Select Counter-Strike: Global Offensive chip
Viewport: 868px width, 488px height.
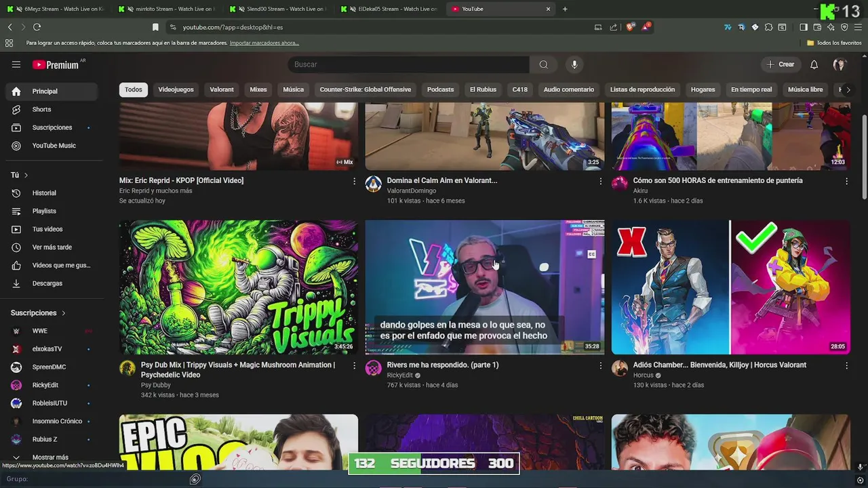pos(366,89)
